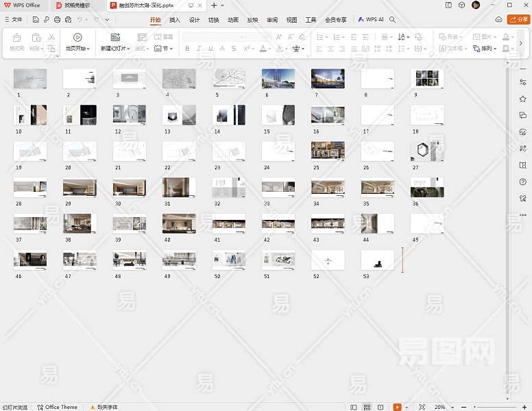This screenshot has width=532, height=411.
Task: Select slide thumbnail number 27
Action: [426, 151]
